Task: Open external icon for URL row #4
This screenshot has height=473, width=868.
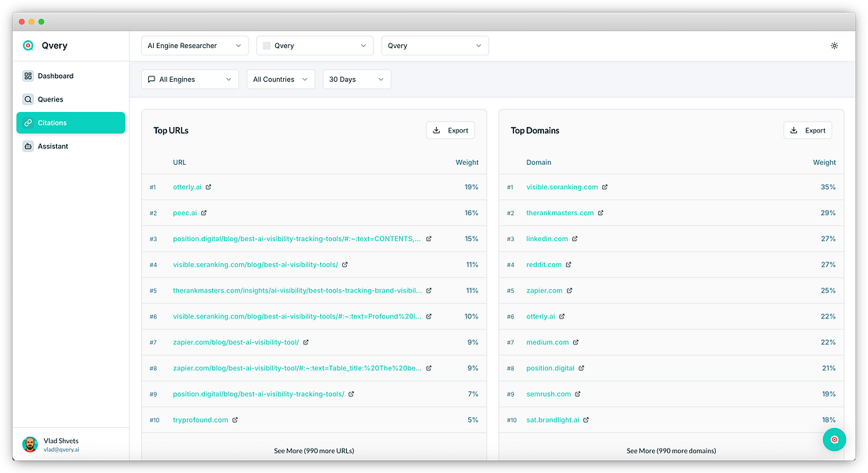Action: click(x=345, y=265)
